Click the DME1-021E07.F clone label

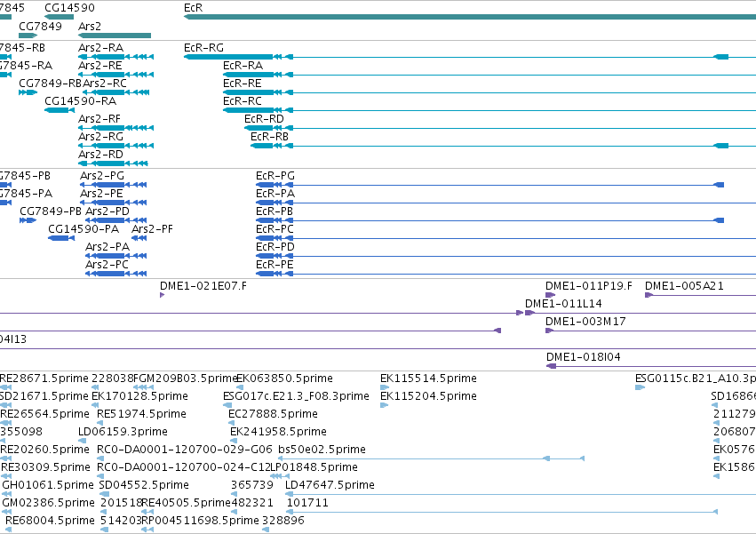pos(203,286)
